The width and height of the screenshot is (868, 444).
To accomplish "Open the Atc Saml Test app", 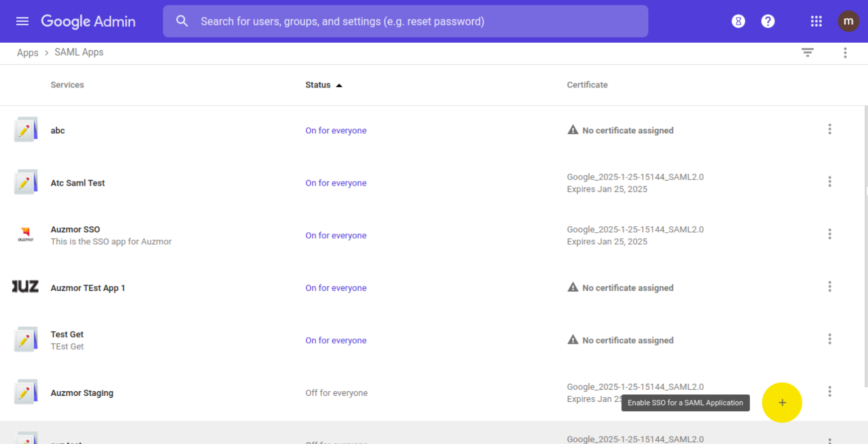I will click(78, 183).
